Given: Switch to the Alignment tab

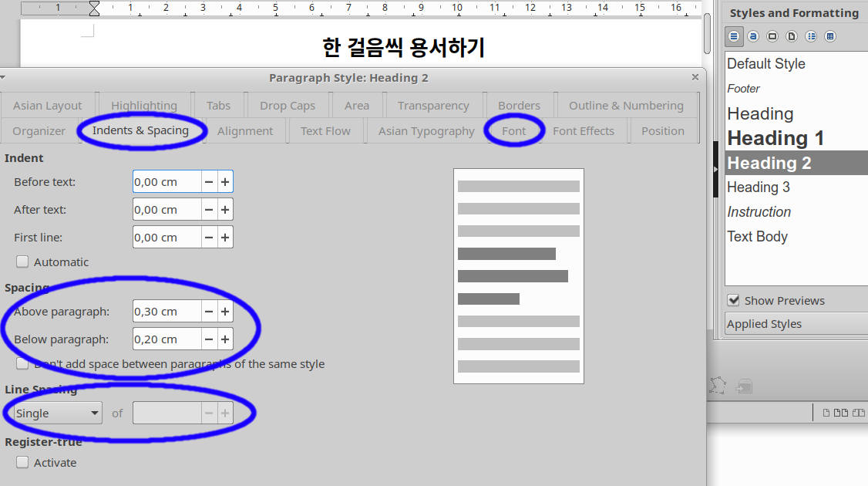Looking at the screenshot, I should pos(244,131).
